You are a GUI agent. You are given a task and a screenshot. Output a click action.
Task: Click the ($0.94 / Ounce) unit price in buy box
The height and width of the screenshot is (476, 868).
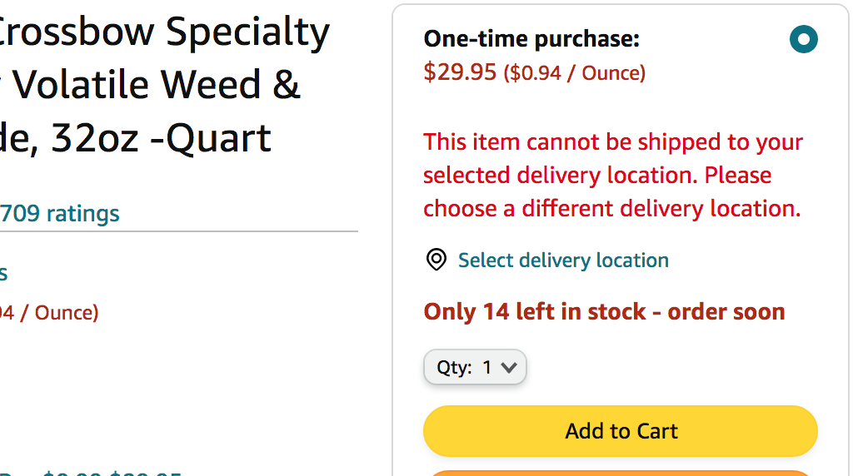tap(575, 73)
